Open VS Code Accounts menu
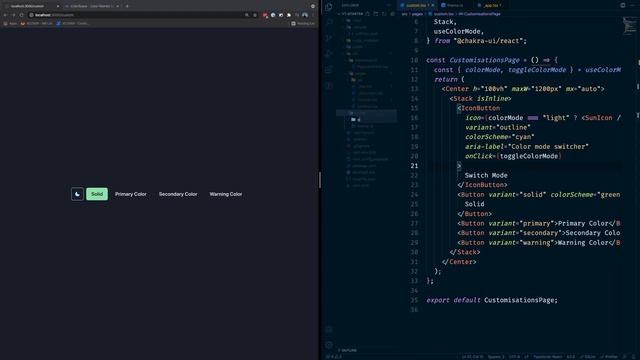 (329, 329)
